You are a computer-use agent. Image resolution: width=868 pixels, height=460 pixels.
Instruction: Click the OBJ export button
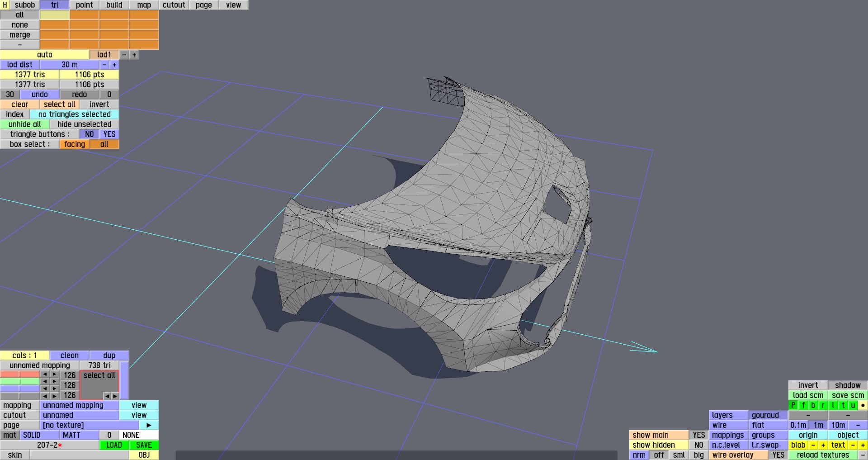144,455
